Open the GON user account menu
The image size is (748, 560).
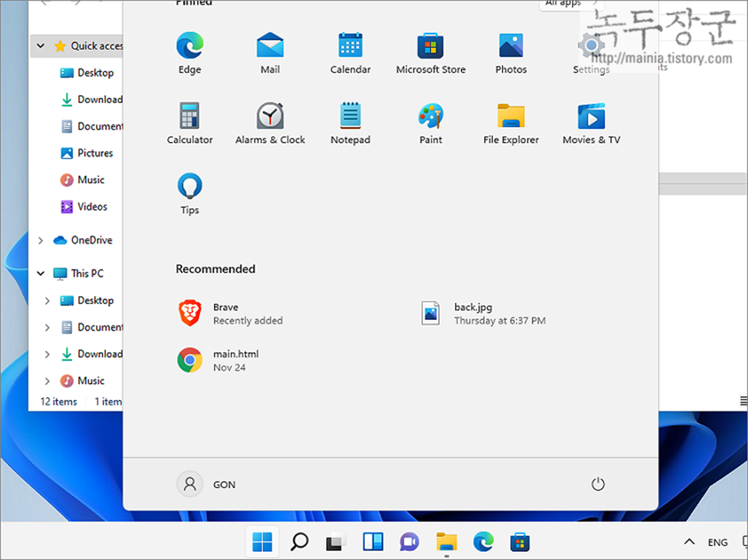207,484
